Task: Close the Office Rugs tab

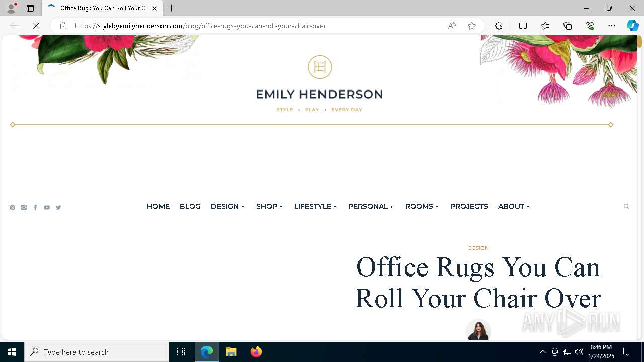Action: tap(154, 8)
